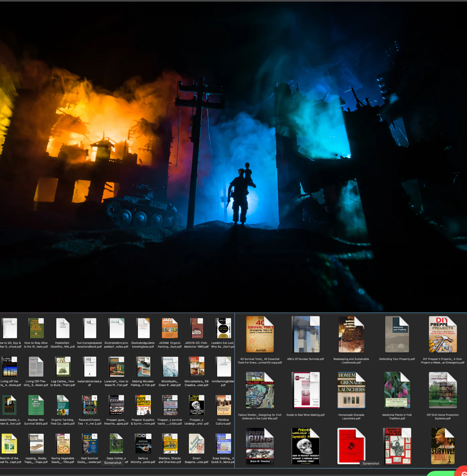Select Beekeeping and Sustainable Livelihoods PDF
Screen dimensions: 467x476
click(351, 334)
